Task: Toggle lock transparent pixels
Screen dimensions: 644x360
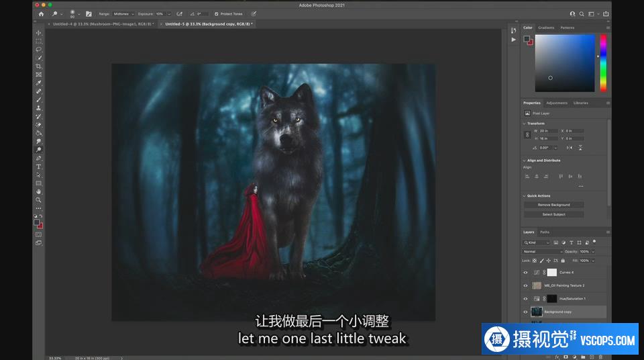Action: pyautogui.click(x=535, y=261)
